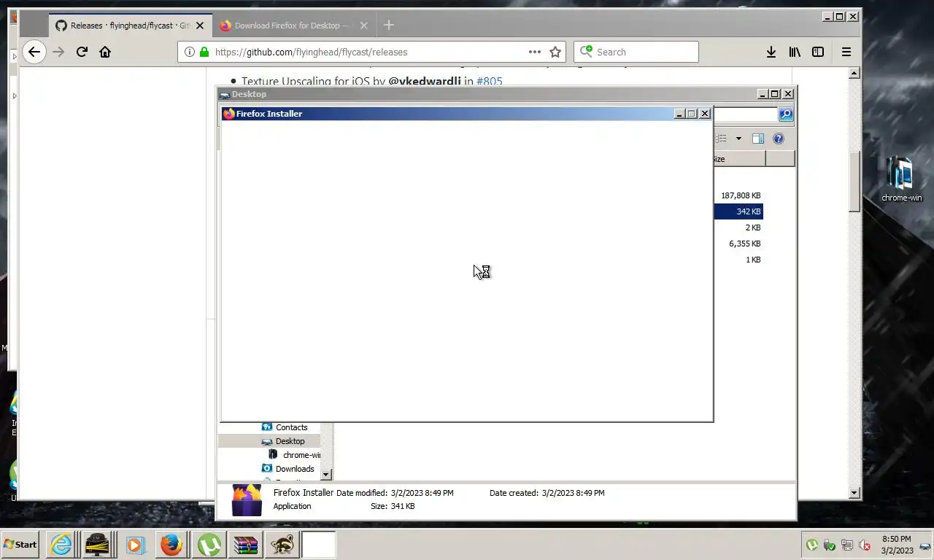
Task: Click Firefox Installer icon in details pane
Action: click(x=247, y=500)
